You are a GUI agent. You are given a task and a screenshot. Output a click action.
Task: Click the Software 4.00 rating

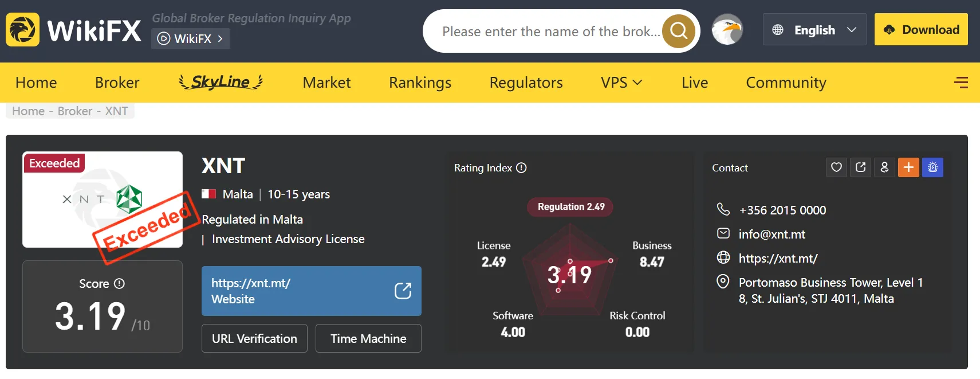pos(513,324)
